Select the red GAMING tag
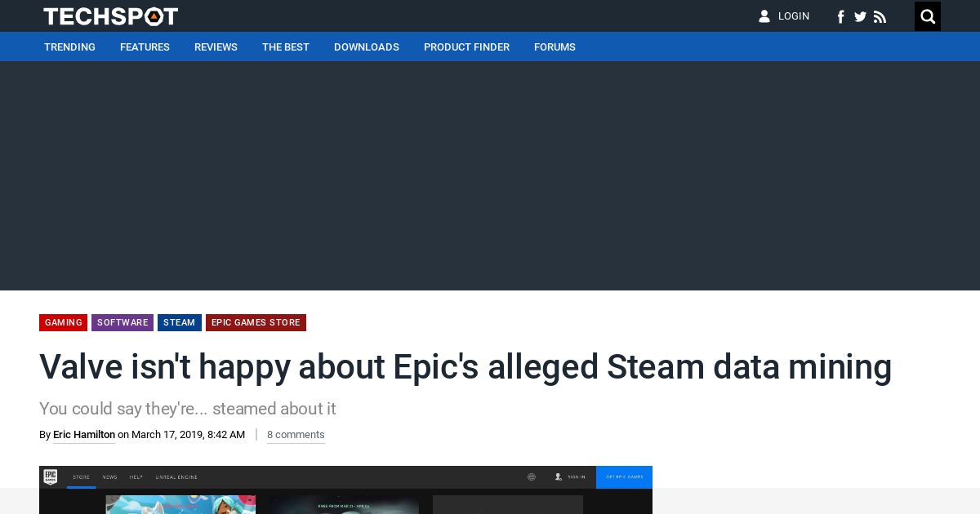The image size is (980, 514). click(x=63, y=322)
